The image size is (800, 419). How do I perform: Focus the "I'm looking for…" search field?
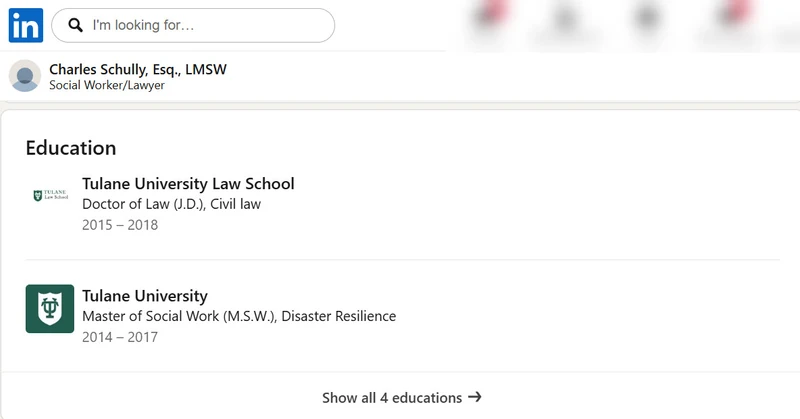point(193,25)
